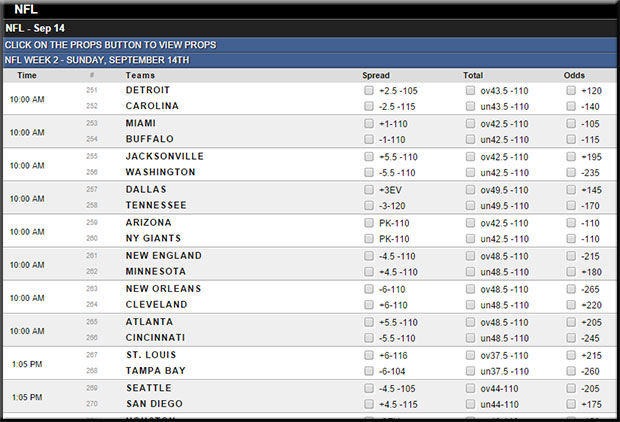This screenshot has width=620, height=422.
Task: Check San Diego +175 odds box
Action: (x=571, y=405)
